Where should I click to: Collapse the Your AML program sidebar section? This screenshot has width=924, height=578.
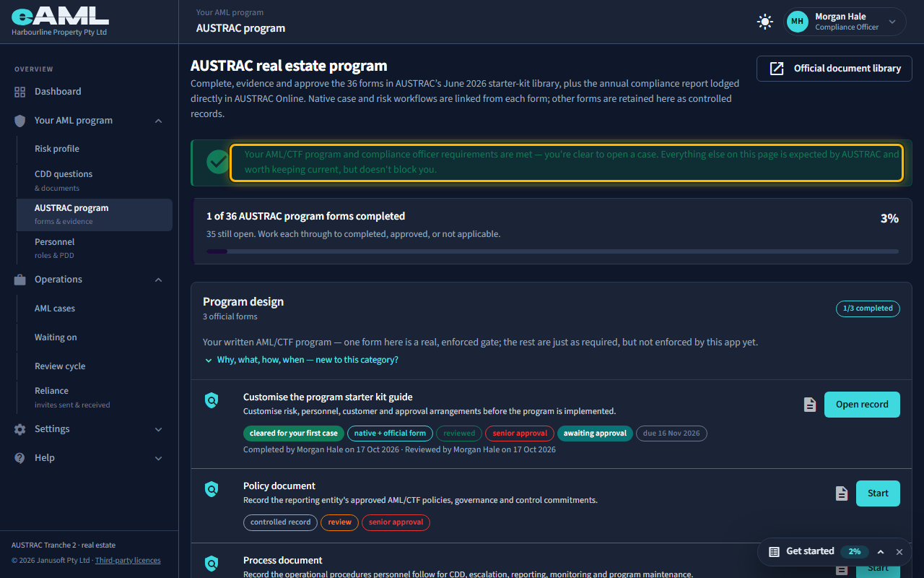point(159,121)
